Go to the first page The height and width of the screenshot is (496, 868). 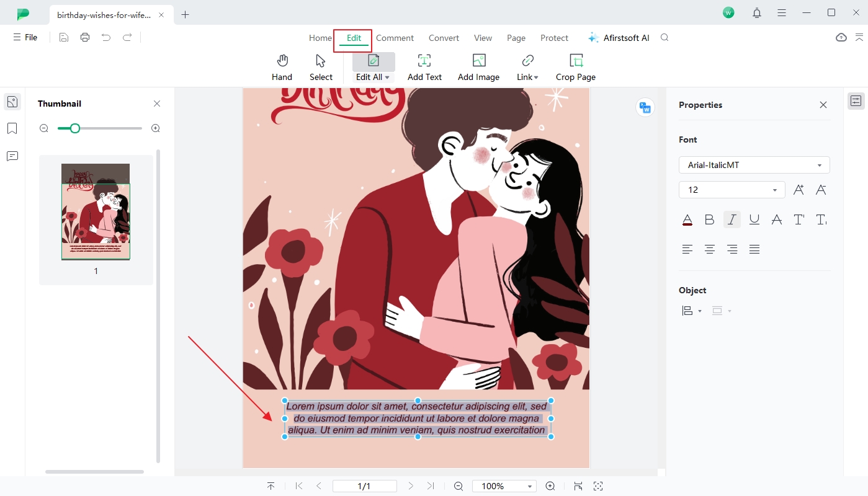299,486
